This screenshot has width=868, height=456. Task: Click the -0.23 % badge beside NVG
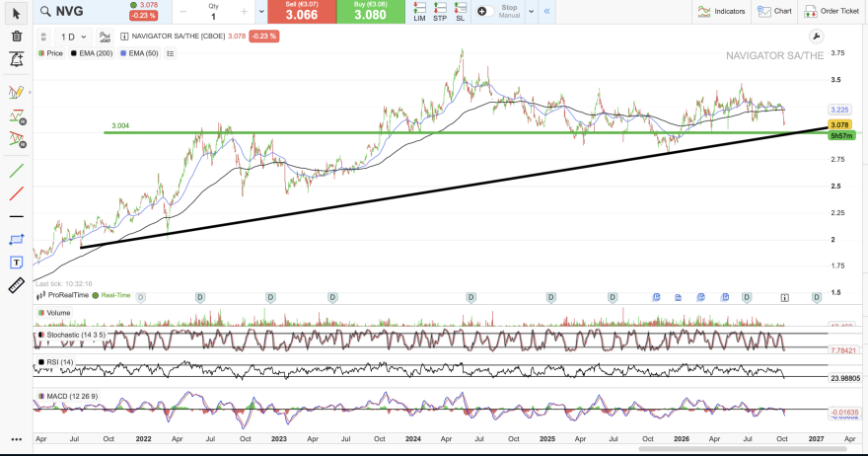pyautogui.click(x=143, y=16)
